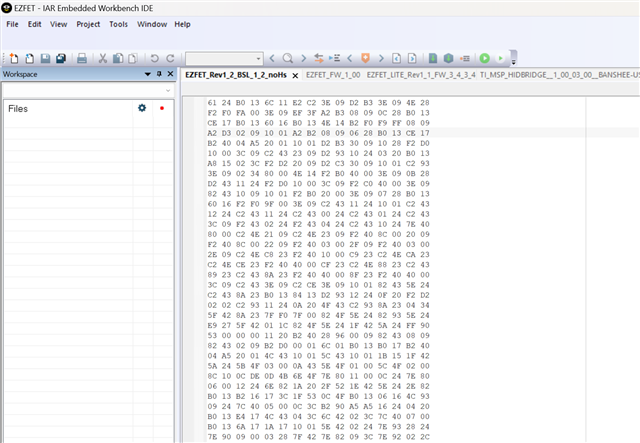
Task: Click the Replace arrows icon
Action: click(x=319, y=58)
